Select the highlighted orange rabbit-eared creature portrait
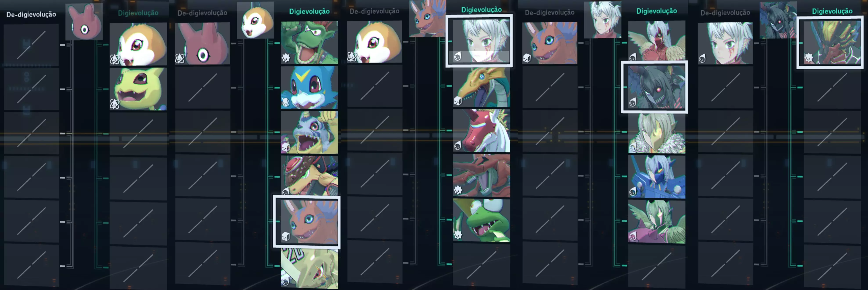Screen dimensions: 868x290 tap(307, 222)
